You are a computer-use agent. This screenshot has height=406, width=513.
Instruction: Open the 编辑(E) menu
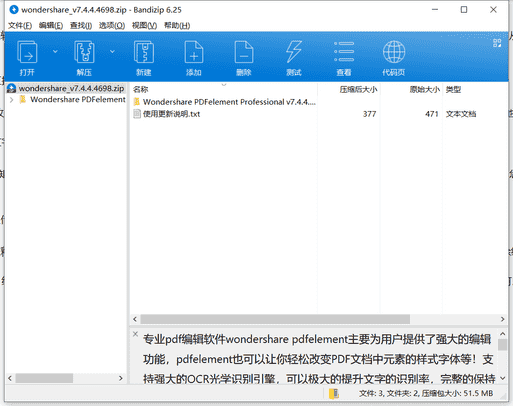click(x=51, y=25)
